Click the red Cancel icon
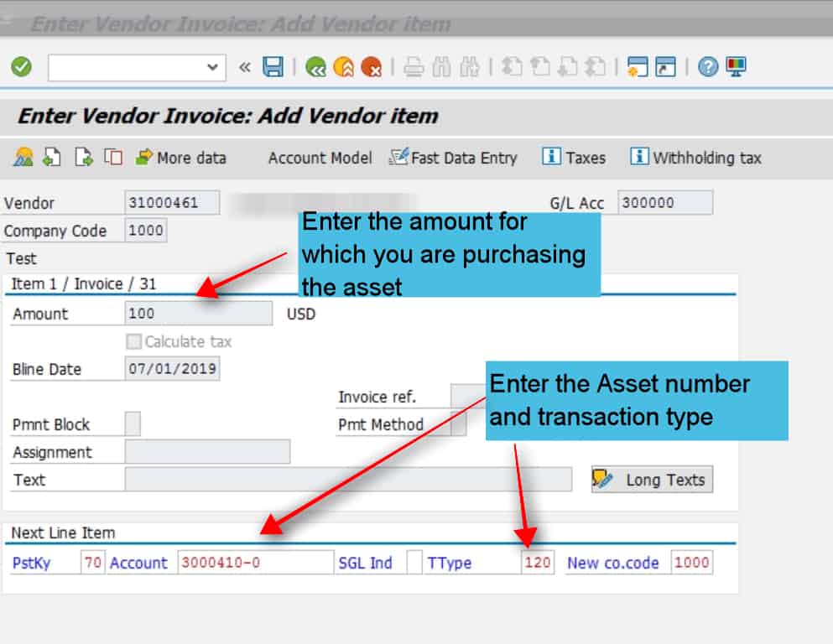 [x=372, y=67]
